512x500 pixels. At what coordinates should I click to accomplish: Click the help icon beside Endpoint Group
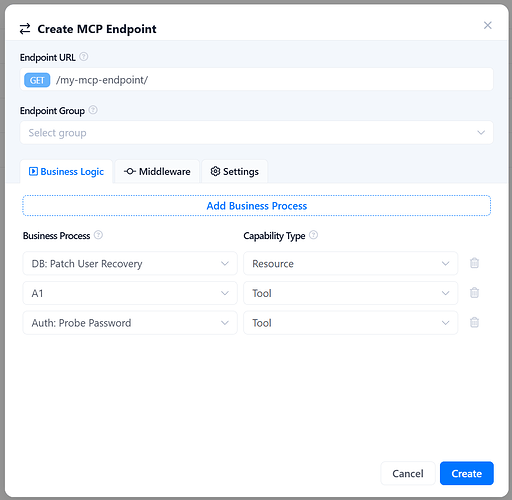[93, 110]
